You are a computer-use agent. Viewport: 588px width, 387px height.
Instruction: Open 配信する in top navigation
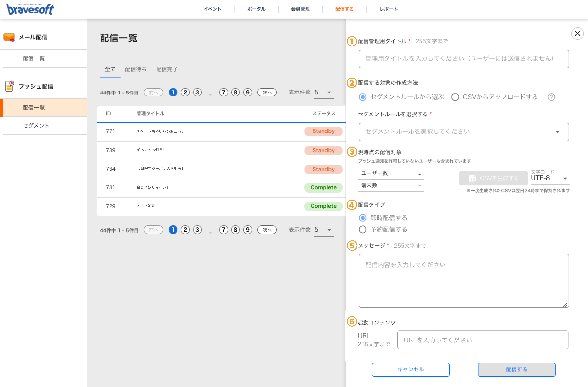tap(344, 9)
